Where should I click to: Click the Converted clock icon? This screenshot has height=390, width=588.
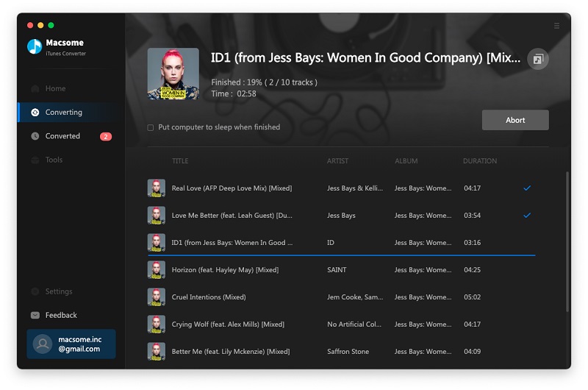click(x=35, y=136)
